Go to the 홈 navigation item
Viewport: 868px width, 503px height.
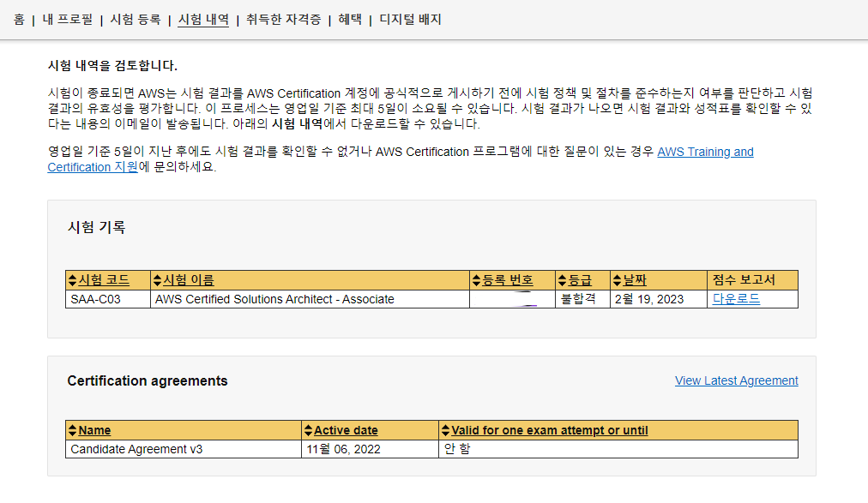pos(19,20)
